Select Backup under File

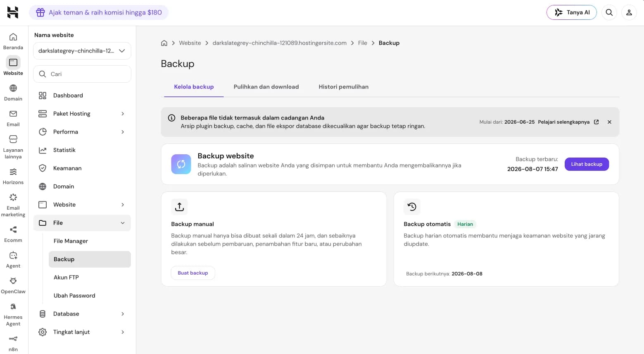tap(90, 259)
